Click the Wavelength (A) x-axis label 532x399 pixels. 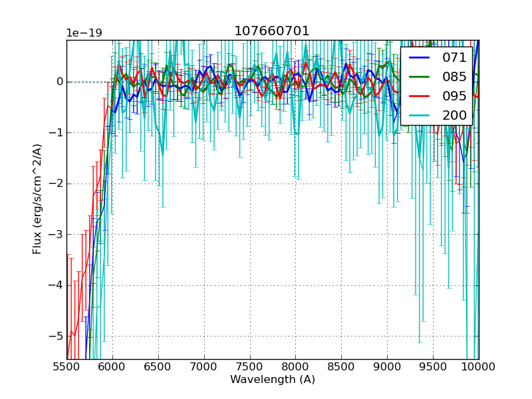pos(273,380)
